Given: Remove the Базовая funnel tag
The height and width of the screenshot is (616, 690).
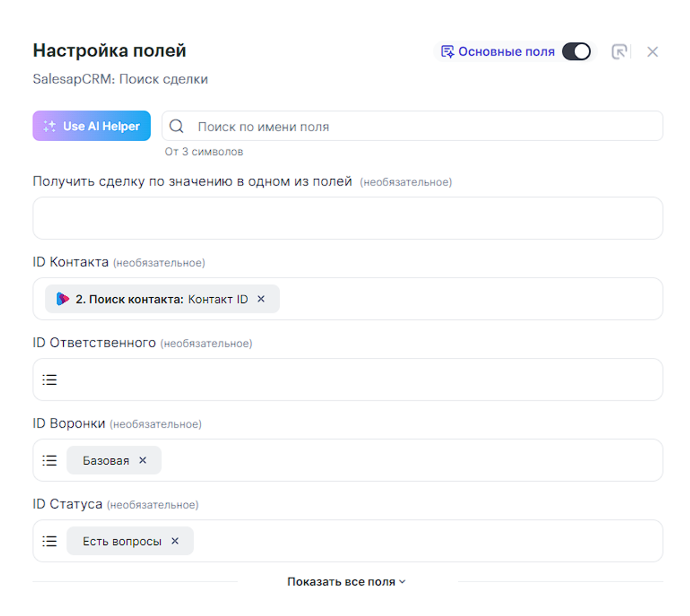Looking at the screenshot, I should (x=143, y=460).
